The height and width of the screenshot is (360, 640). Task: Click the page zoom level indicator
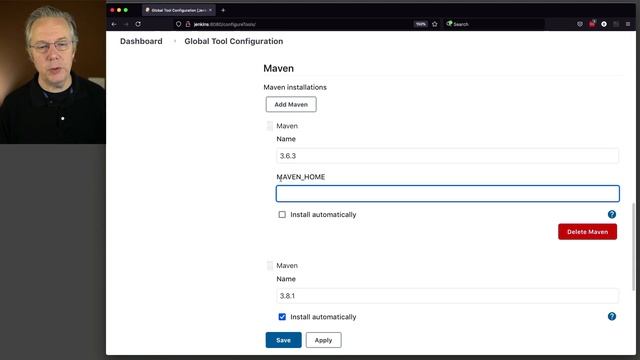pyautogui.click(x=420, y=24)
